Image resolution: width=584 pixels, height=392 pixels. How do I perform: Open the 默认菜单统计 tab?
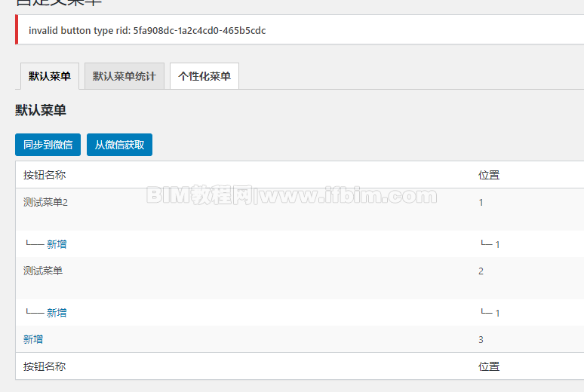(x=124, y=76)
